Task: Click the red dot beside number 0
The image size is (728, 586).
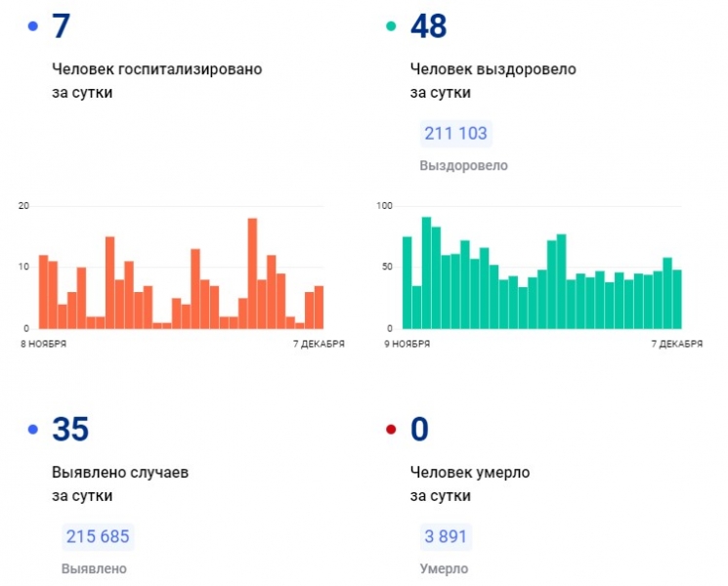Action: (392, 429)
